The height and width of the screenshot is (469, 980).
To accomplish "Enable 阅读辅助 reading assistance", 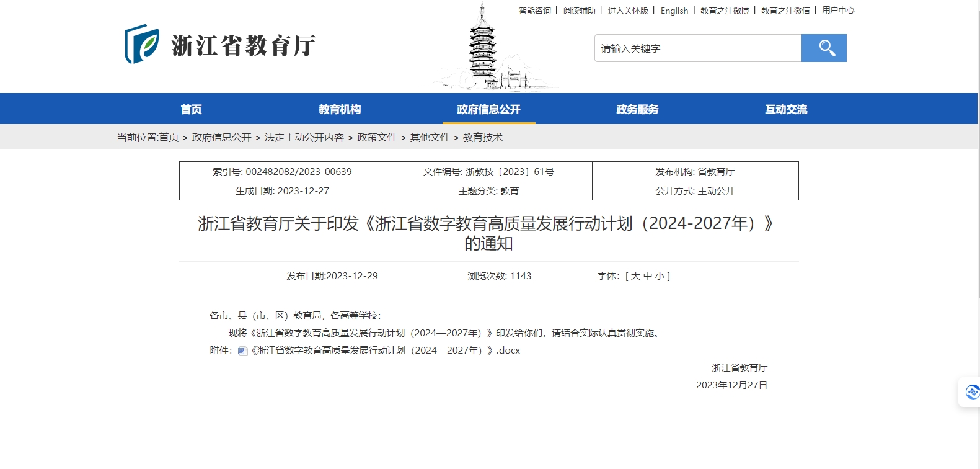I will coord(579,11).
